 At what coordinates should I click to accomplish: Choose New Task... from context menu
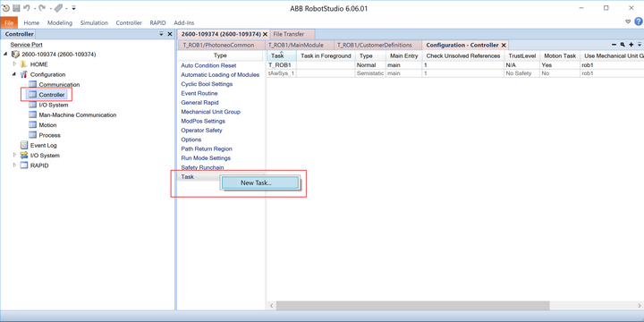260,182
